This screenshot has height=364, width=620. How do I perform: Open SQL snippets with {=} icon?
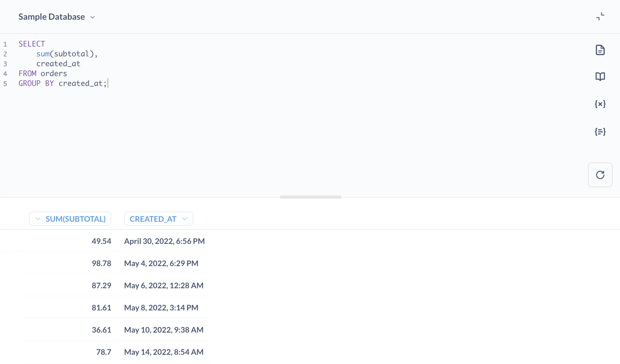tap(600, 132)
